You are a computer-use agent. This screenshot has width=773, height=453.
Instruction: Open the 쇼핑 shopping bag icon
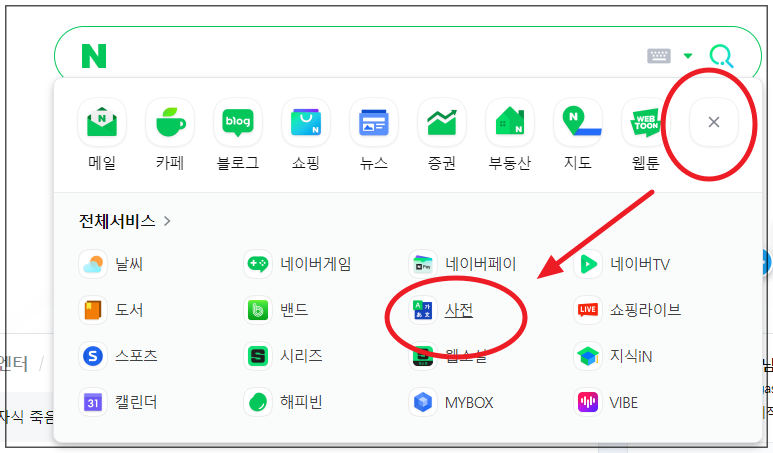pos(306,122)
